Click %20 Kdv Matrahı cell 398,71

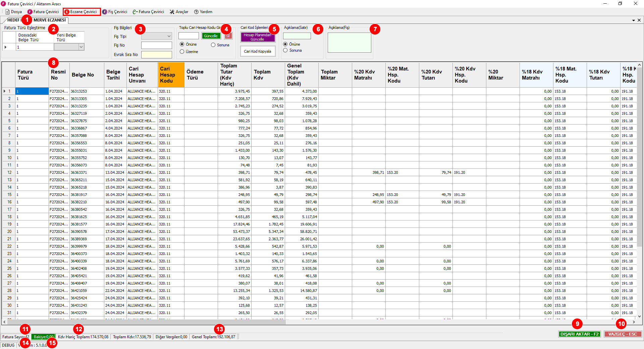coord(369,172)
